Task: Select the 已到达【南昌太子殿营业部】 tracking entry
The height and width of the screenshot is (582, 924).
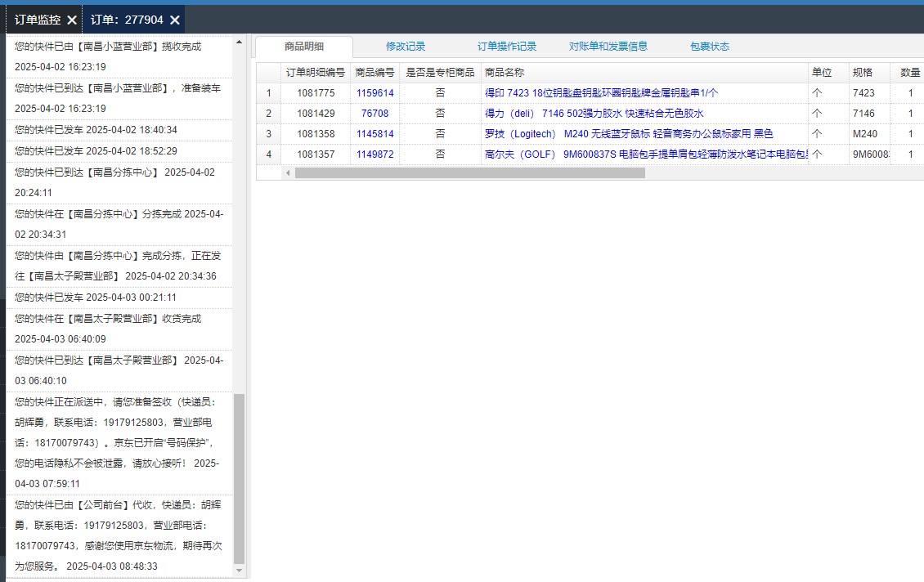Action: pyautogui.click(x=119, y=371)
